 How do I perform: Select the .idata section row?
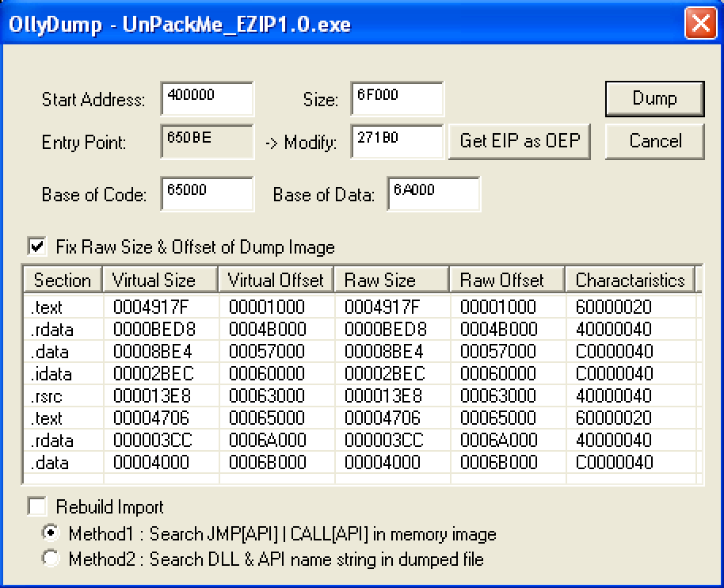pyautogui.click(x=363, y=373)
